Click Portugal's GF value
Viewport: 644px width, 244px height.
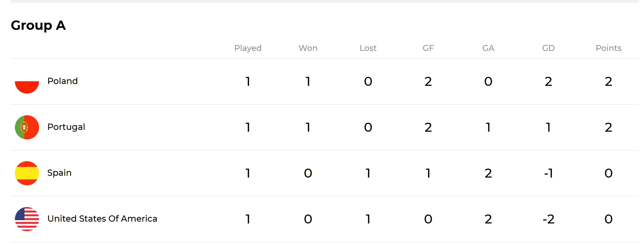coord(428,128)
